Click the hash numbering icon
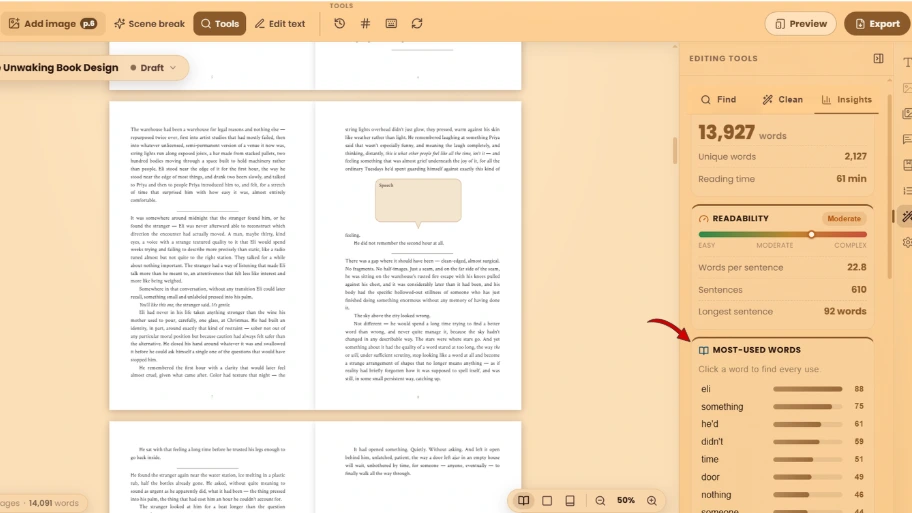 tap(365, 24)
